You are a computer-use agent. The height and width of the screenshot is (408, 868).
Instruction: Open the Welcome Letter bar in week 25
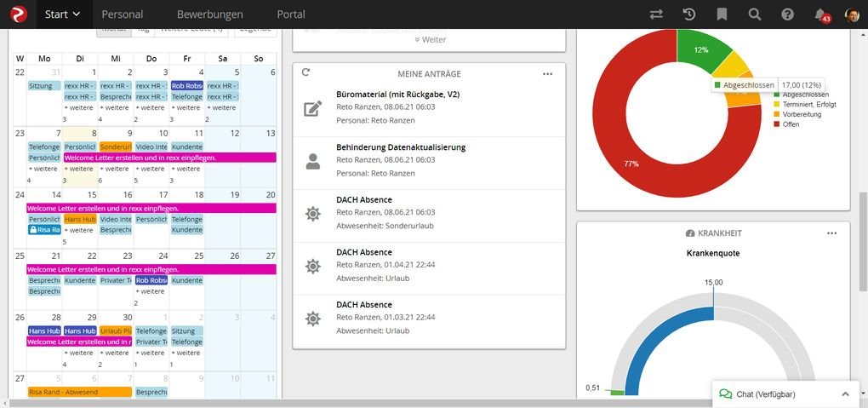click(151, 269)
